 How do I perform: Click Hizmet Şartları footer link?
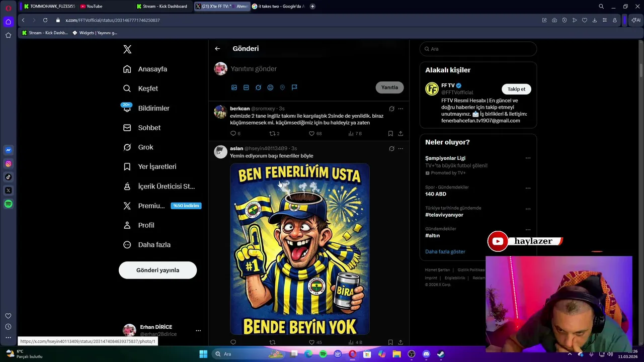(x=437, y=270)
